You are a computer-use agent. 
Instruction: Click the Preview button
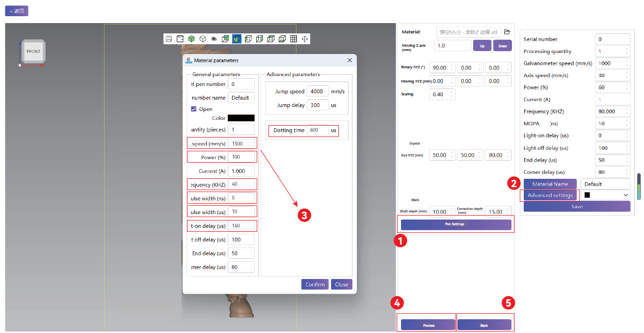click(429, 325)
